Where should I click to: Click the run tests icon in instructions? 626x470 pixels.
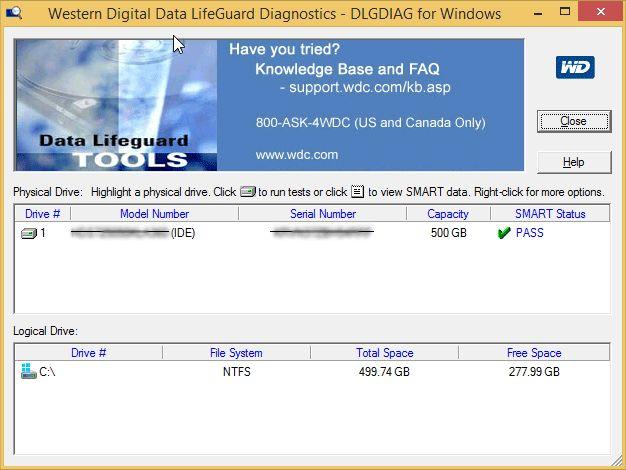[248, 192]
